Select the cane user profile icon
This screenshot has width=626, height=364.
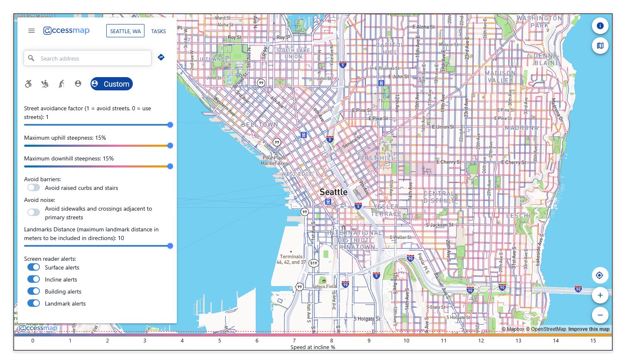pos(61,83)
